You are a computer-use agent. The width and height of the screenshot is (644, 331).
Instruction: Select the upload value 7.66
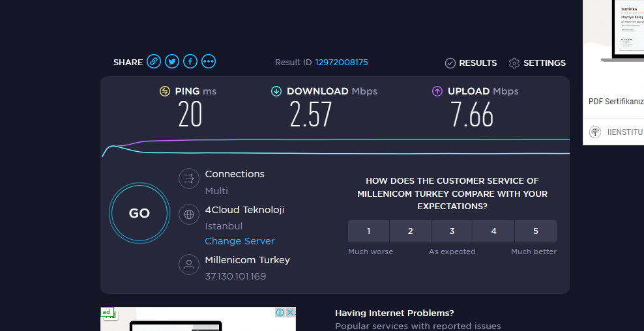471,114
